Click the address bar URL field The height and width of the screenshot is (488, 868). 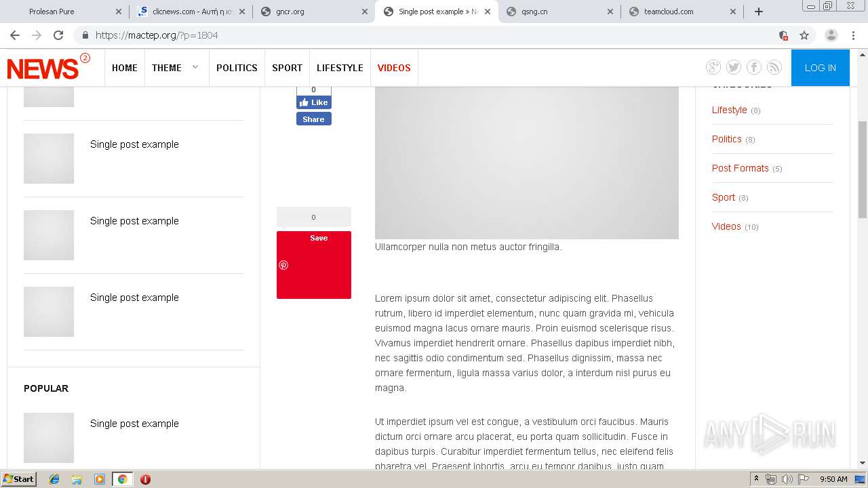pyautogui.click(x=434, y=35)
